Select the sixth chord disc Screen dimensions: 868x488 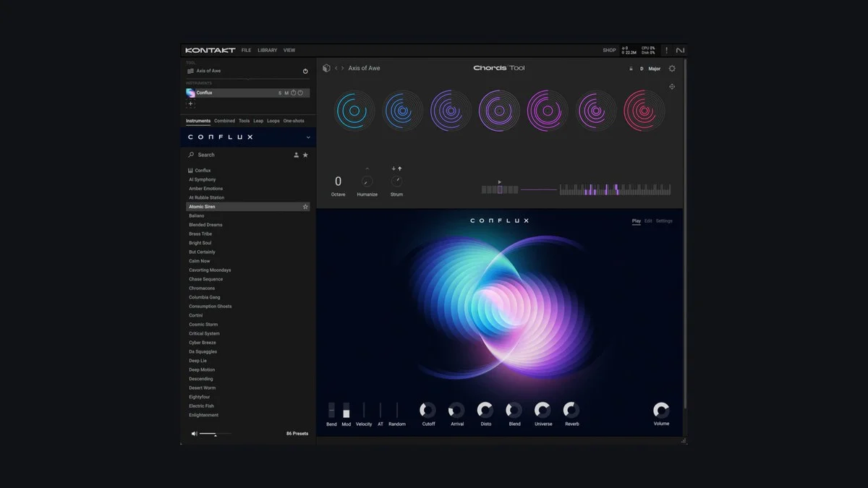[596, 111]
